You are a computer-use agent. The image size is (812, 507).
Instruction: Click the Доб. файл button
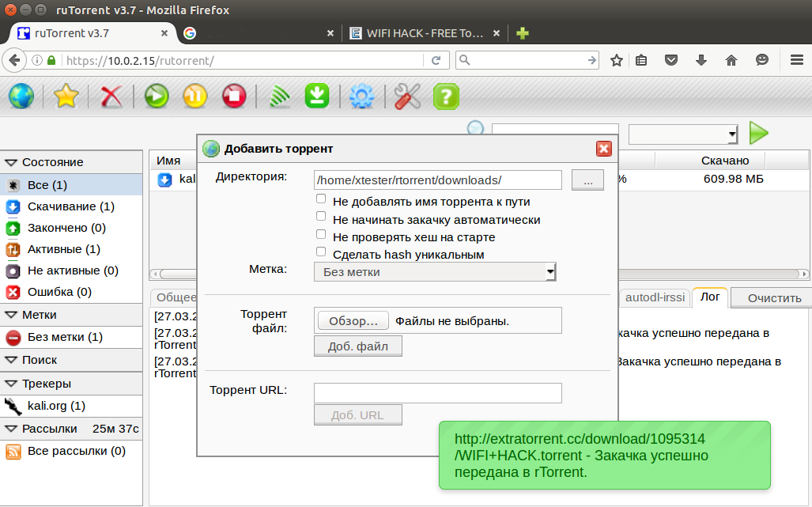click(x=358, y=346)
